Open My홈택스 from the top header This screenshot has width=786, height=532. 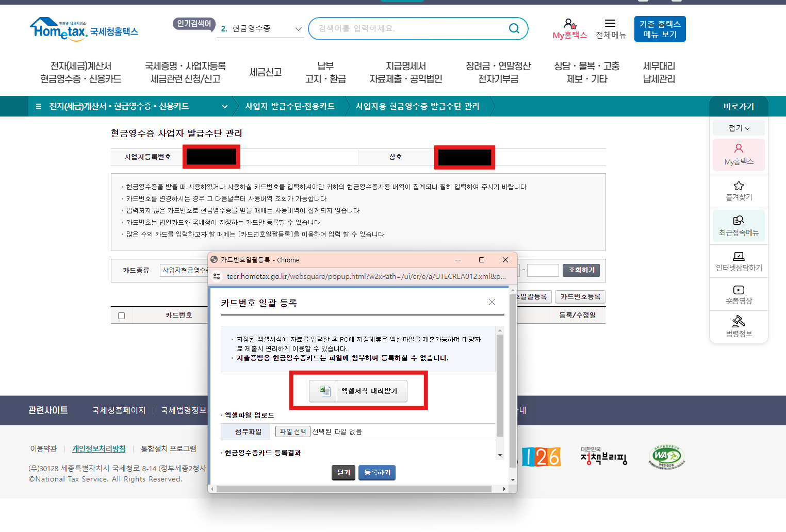point(569,28)
